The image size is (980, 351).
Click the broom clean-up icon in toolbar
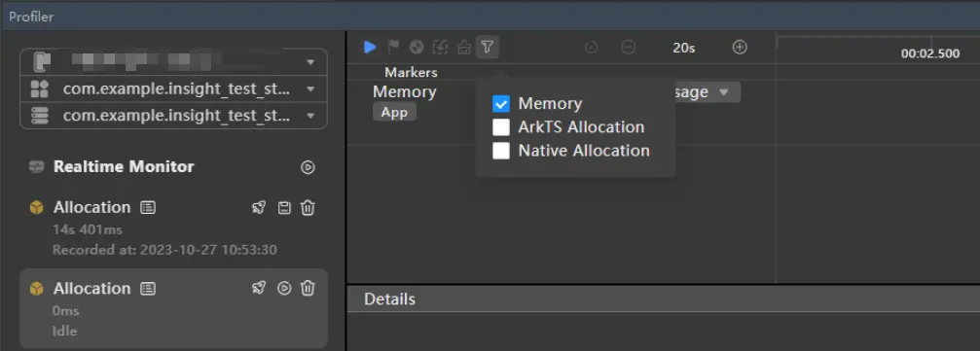464,47
